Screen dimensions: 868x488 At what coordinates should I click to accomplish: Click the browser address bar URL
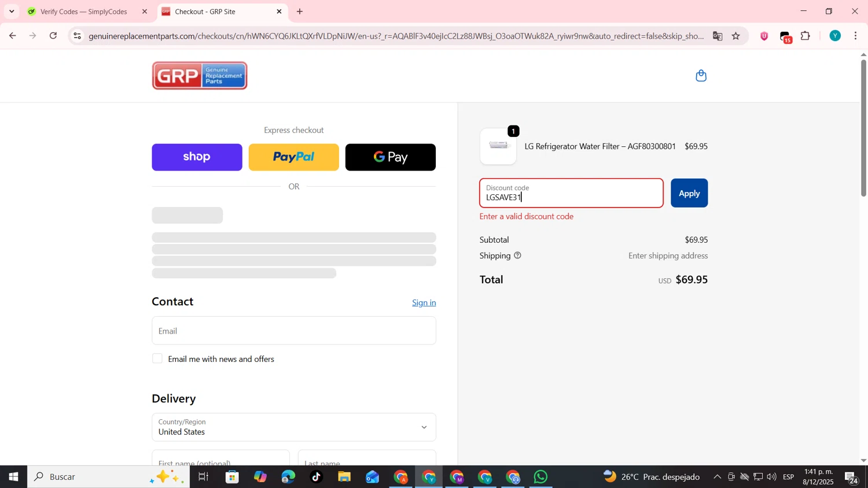click(x=396, y=36)
